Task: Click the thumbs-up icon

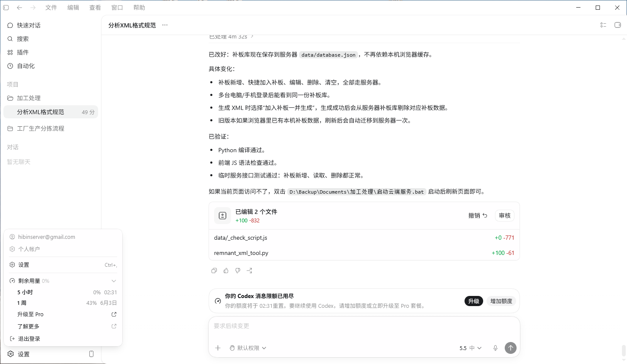Action: [x=226, y=271]
